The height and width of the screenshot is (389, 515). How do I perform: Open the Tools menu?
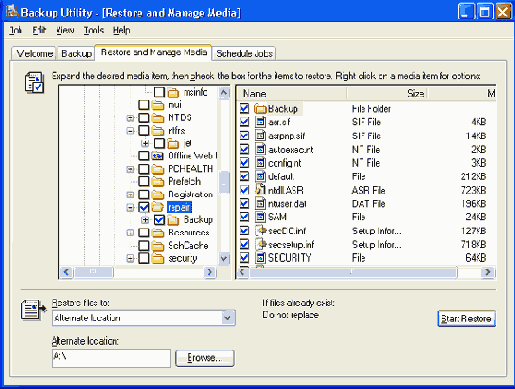94,30
